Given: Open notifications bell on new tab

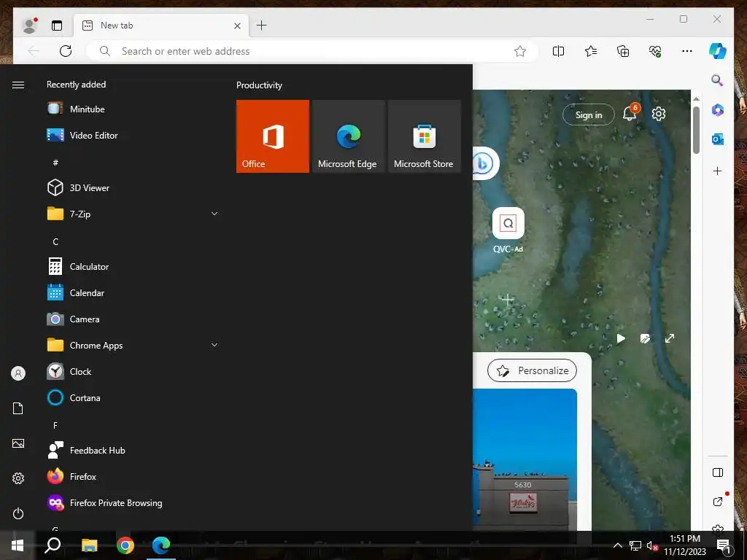Looking at the screenshot, I should (630, 113).
